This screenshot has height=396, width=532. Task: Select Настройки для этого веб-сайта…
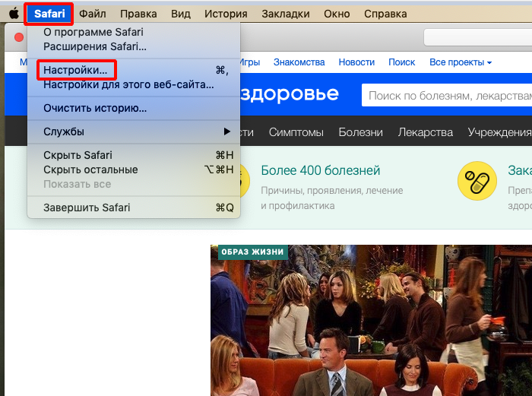click(134, 84)
